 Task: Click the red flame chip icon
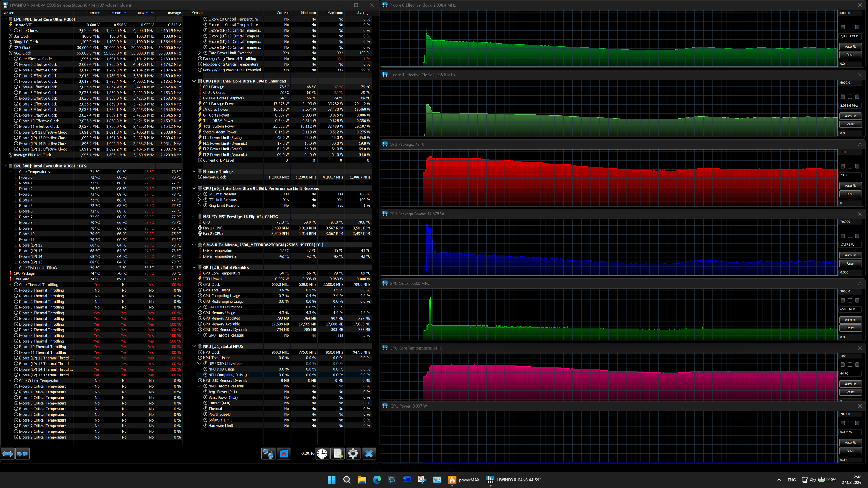point(284,453)
